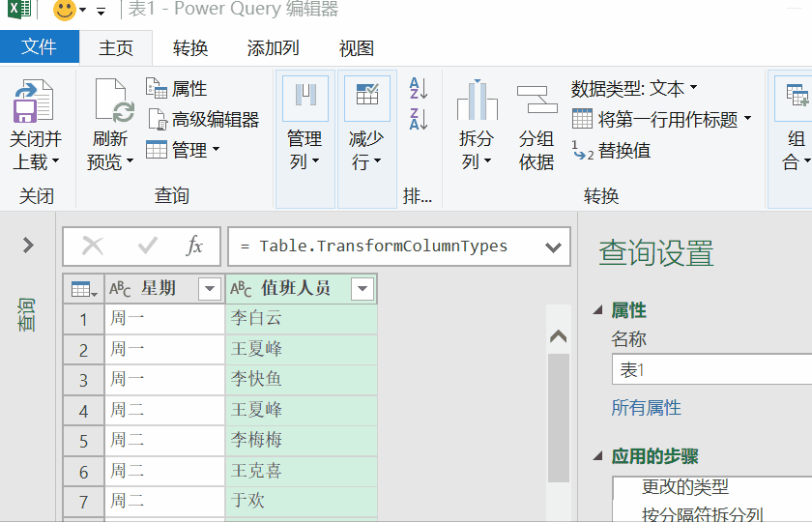Select row number 4
Viewport: 812px width, 522px height.
[83, 411]
